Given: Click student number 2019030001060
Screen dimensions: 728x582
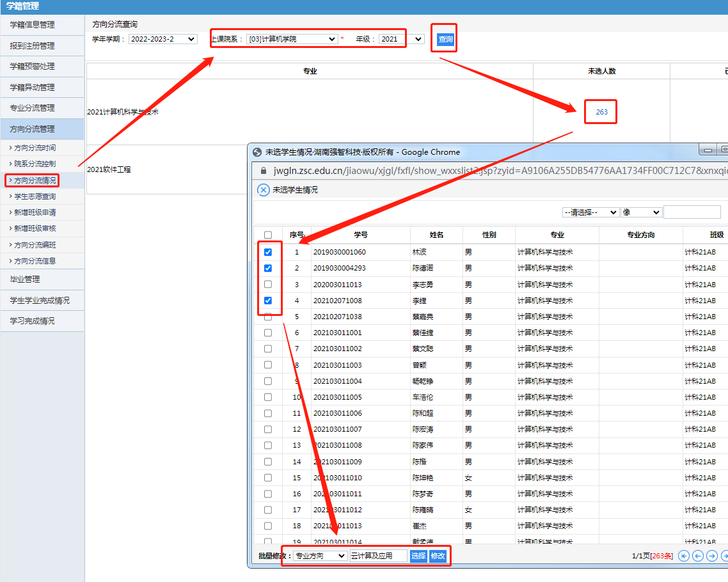Looking at the screenshot, I should [x=340, y=252].
